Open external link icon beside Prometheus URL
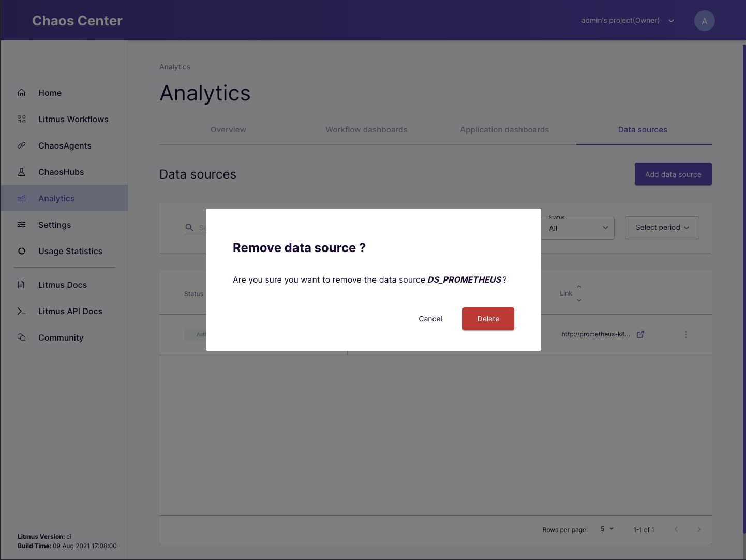Viewport: 746px width, 560px height. 640,334
